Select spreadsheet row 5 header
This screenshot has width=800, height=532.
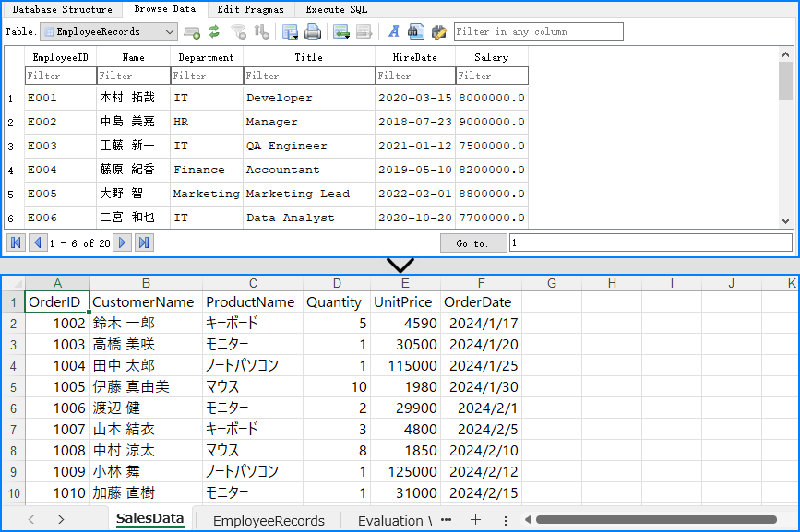point(13,386)
